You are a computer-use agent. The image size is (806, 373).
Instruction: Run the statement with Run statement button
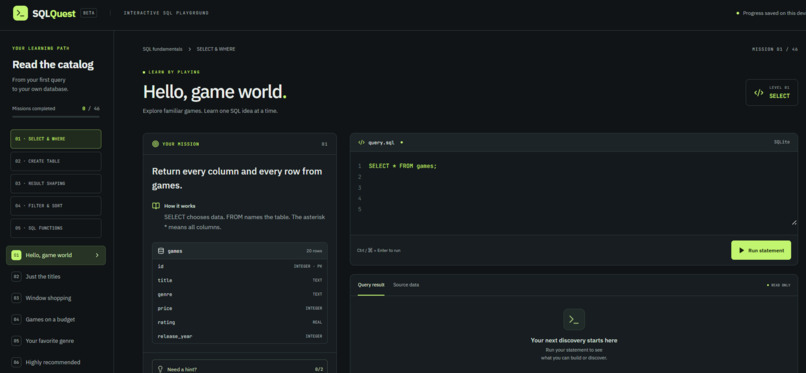tap(761, 250)
